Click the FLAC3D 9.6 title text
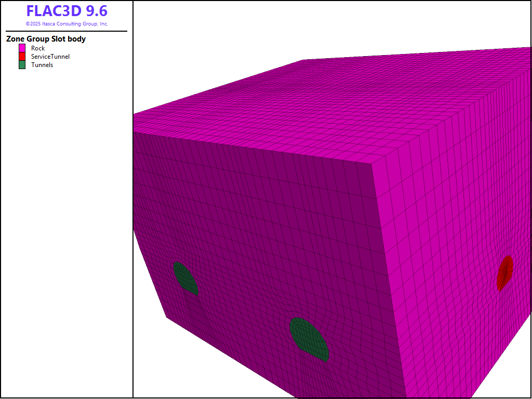Screen dimensions: 532x399 pos(66,11)
